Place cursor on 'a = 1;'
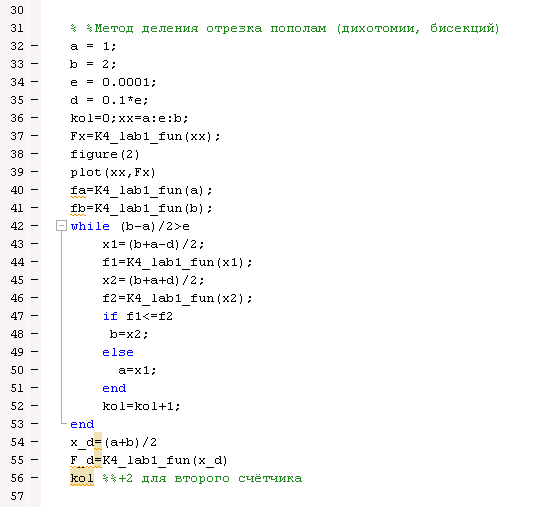This screenshot has width=548, height=507. (x=93, y=46)
